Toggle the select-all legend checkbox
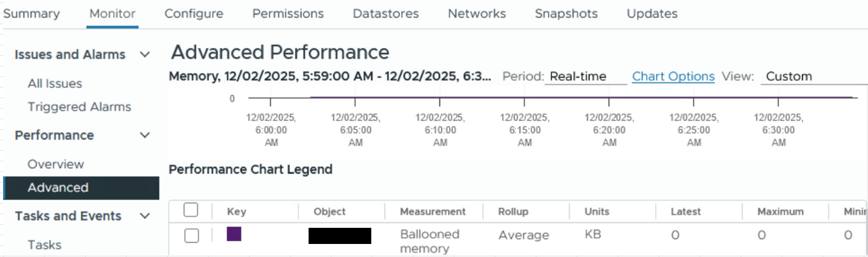 191,210
